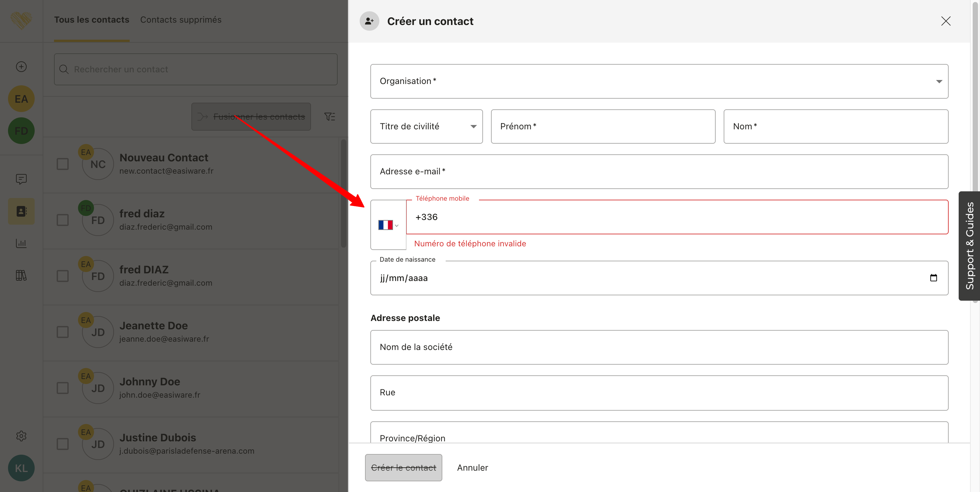Viewport: 980px width, 492px height.
Task: Expand the Organisation dropdown
Action: coord(659,81)
